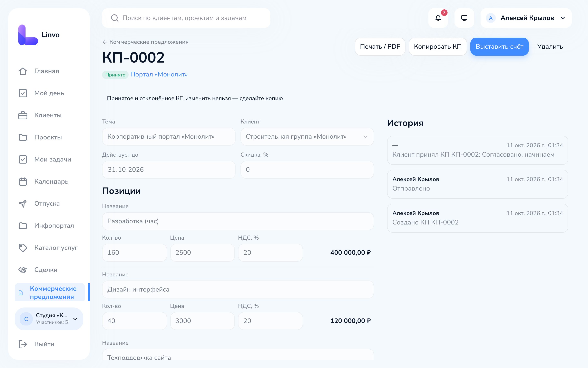
Task: Click the search field for clients and projects
Action: click(186, 18)
